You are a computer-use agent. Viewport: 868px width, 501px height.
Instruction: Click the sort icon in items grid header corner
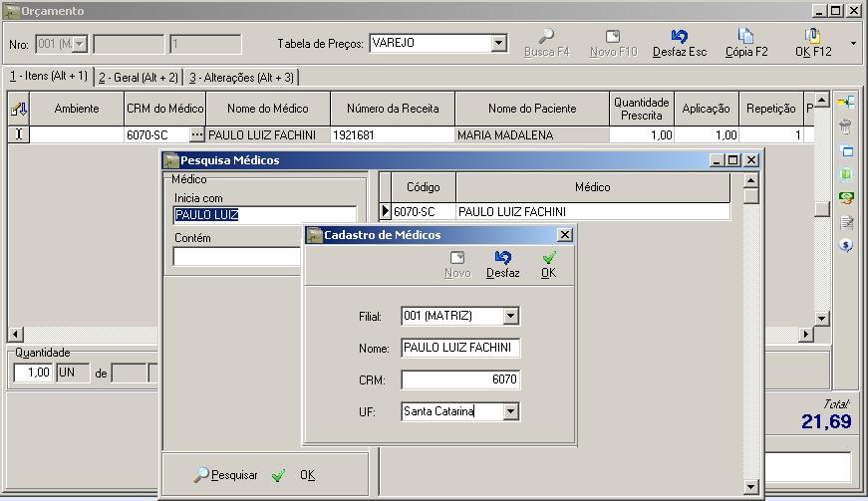[x=19, y=109]
